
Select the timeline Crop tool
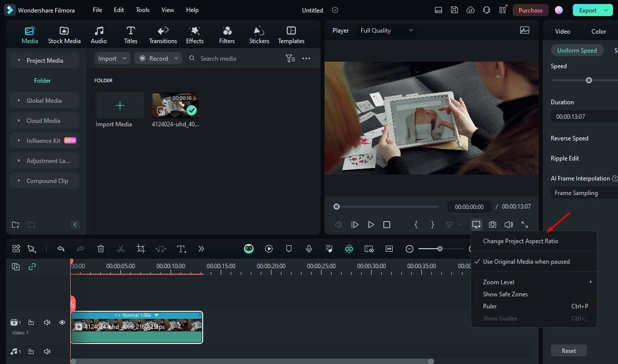141,249
